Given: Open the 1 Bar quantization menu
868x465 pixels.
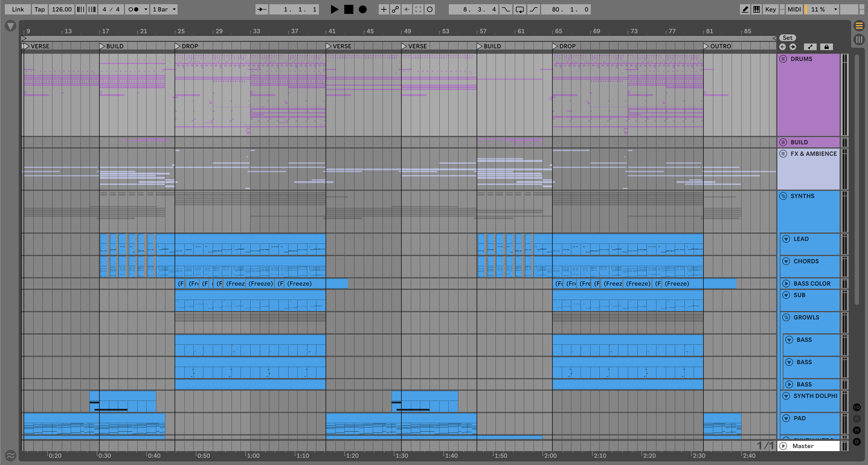Looking at the screenshot, I should pos(164,9).
